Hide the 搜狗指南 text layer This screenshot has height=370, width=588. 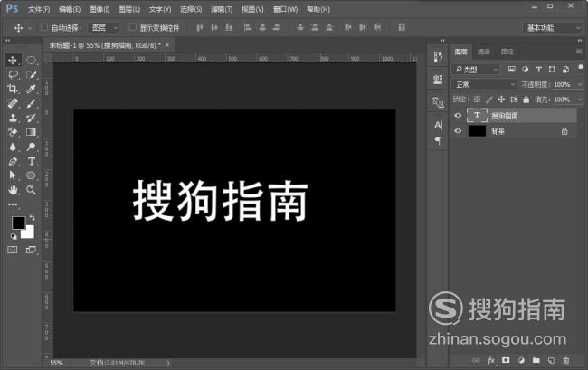pyautogui.click(x=458, y=116)
